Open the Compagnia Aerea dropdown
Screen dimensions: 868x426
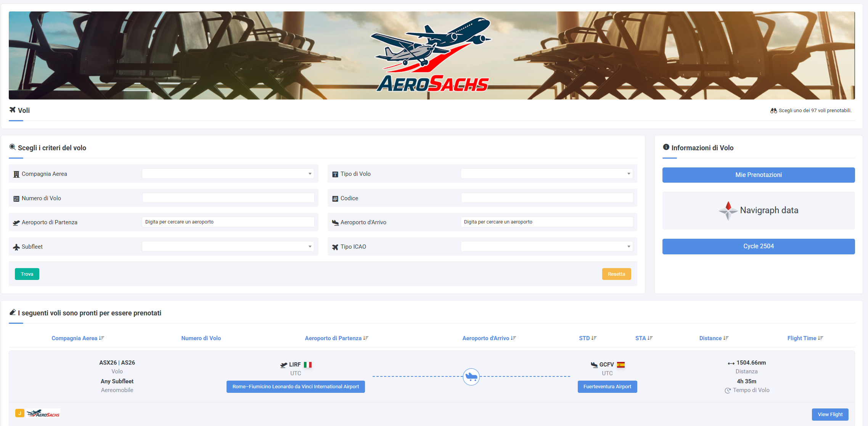pos(228,174)
